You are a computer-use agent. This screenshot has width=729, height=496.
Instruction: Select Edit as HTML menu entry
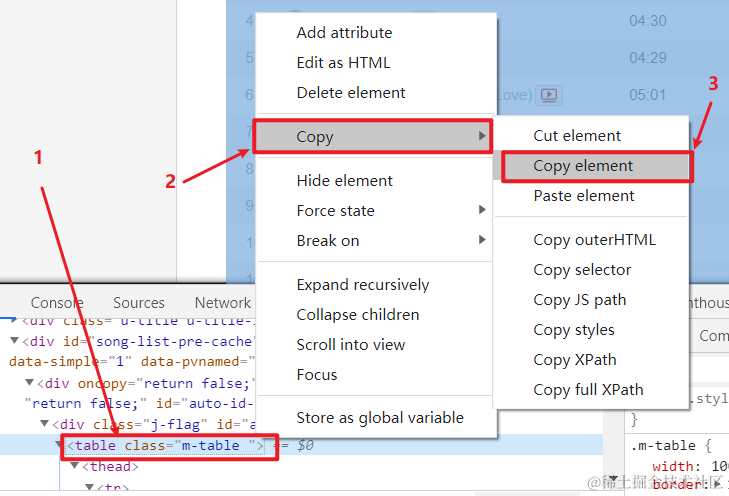tap(344, 63)
